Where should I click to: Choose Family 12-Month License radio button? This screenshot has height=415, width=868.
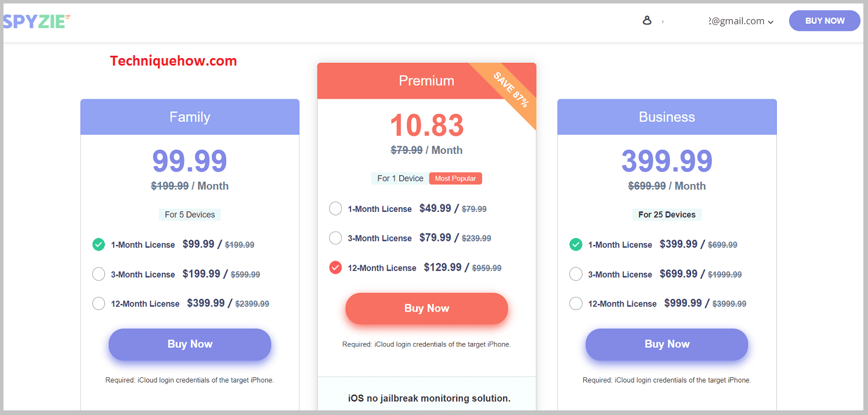point(99,303)
